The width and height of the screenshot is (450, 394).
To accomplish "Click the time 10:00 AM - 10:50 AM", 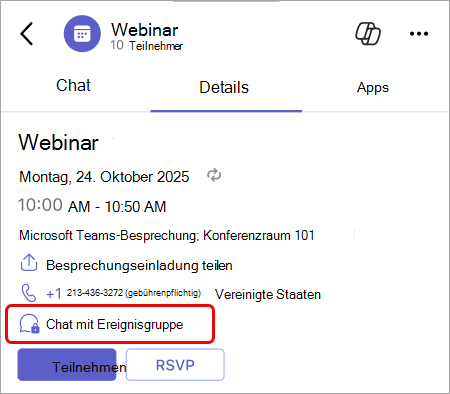I will click(92, 206).
